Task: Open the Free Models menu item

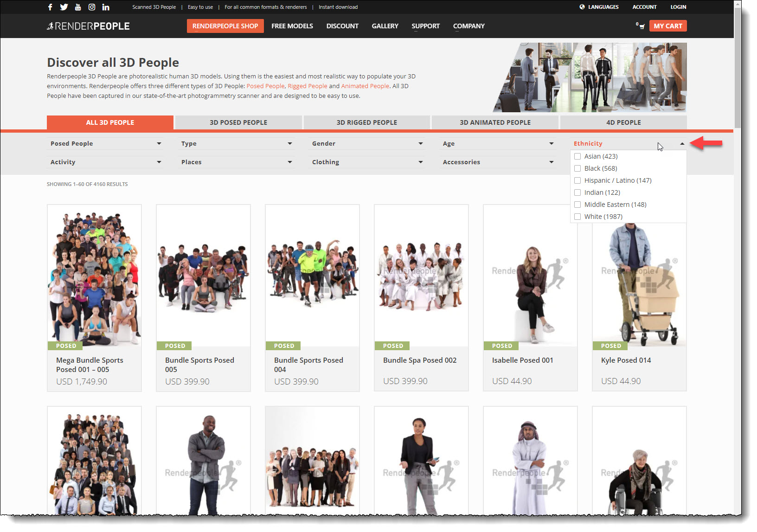Action: click(292, 26)
